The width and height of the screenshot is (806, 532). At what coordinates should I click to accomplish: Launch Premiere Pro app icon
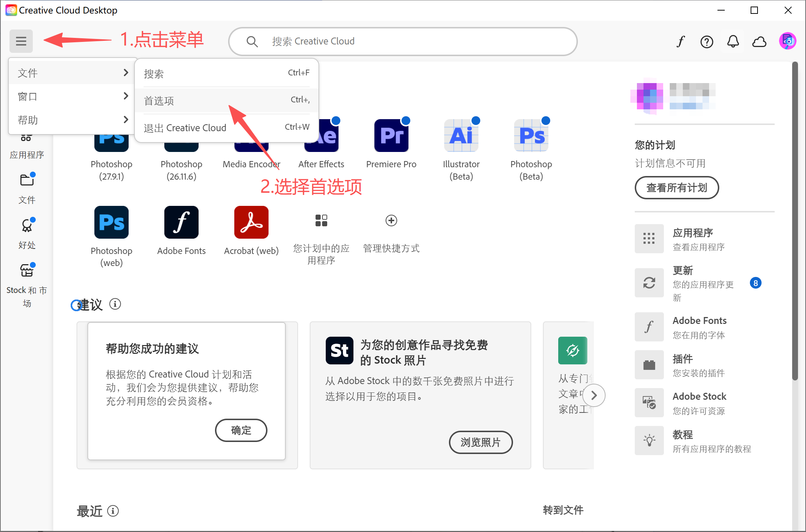[x=391, y=135]
